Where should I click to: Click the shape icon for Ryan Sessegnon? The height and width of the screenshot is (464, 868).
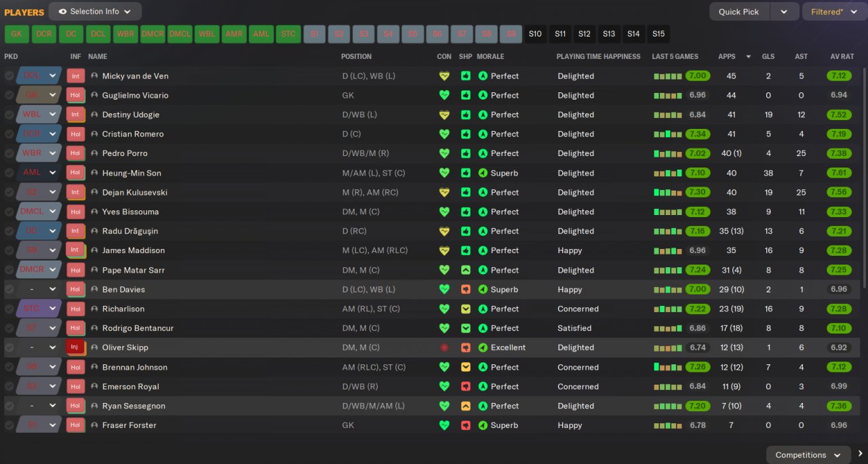[x=465, y=406]
